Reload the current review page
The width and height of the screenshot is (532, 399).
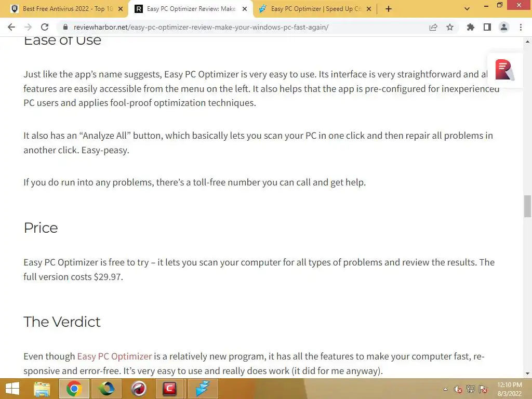[x=45, y=27]
